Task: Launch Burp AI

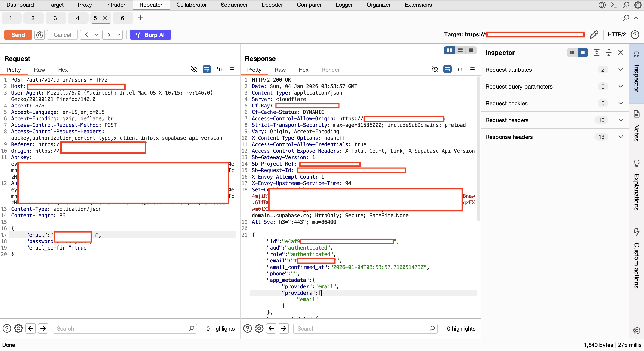Action: click(x=150, y=35)
